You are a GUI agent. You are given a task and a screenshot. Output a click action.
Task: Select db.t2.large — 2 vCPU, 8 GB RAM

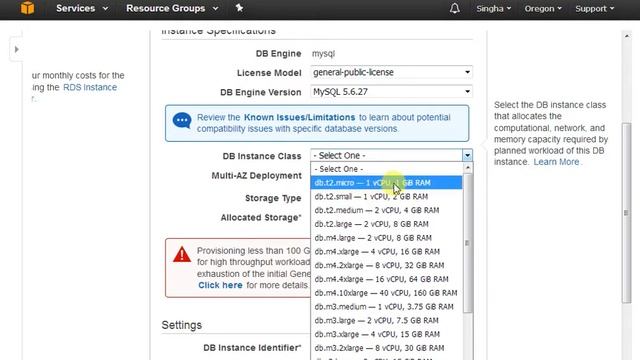pos(387,224)
